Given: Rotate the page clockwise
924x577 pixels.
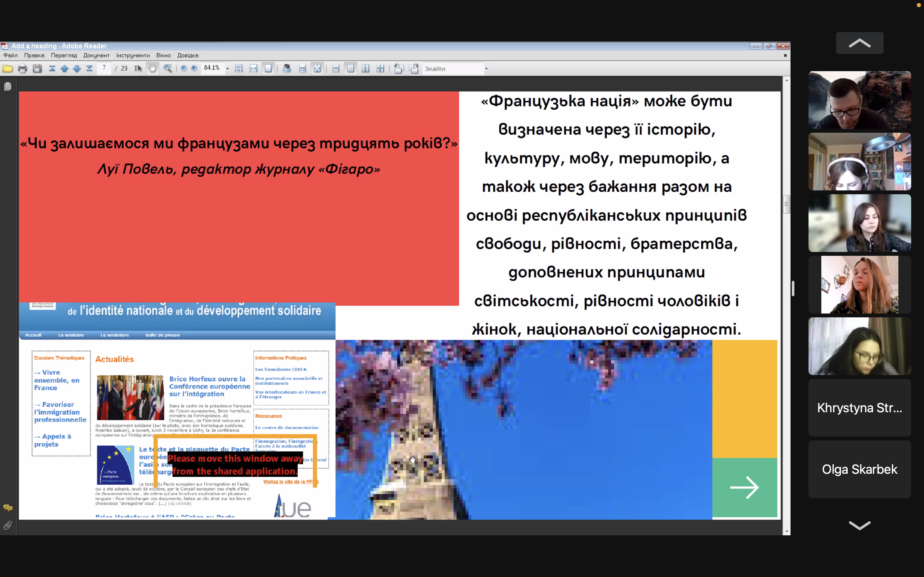Looking at the screenshot, I should tap(414, 68).
